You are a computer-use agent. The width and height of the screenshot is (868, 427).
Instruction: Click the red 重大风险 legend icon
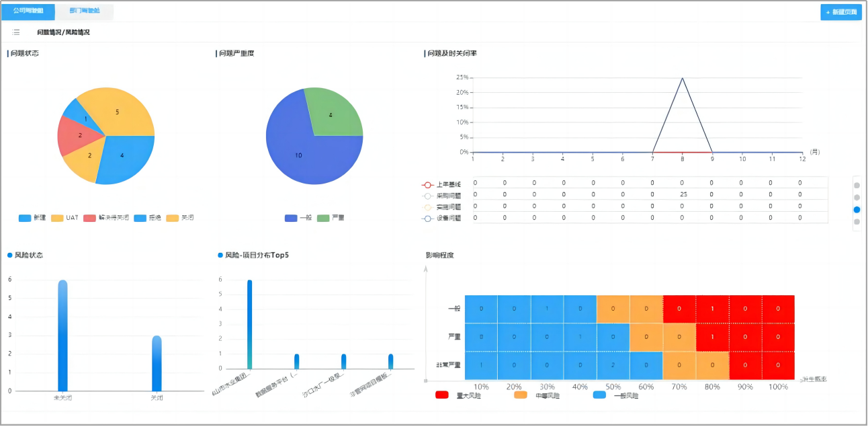(x=442, y=395)
